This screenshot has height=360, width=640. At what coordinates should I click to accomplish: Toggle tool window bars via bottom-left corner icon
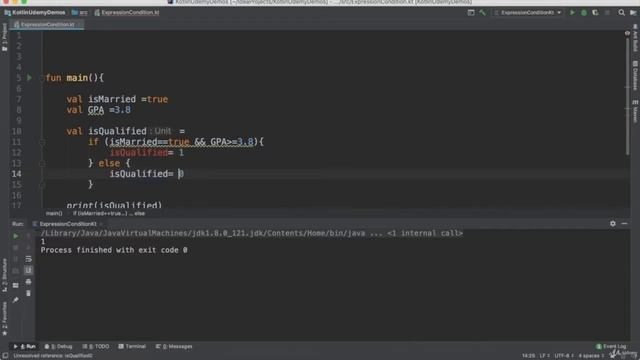(5, 356)
